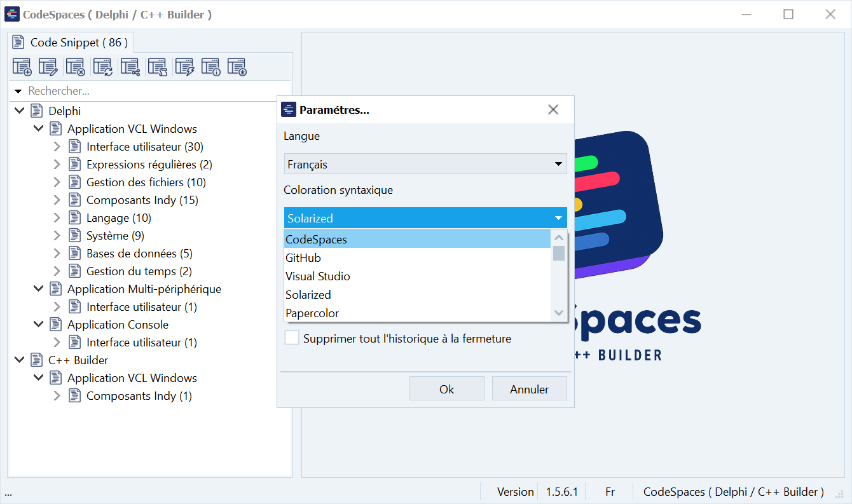Click the lightning bolt snippet icon

(184, 67)
